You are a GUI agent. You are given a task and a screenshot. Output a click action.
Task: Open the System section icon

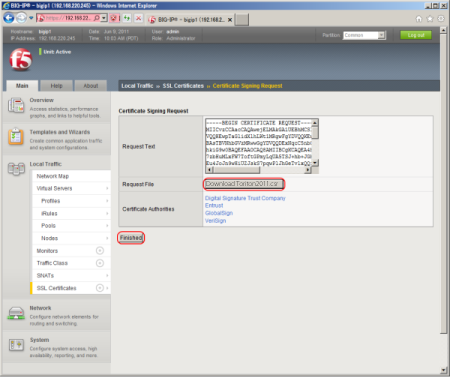click(16, 345)
